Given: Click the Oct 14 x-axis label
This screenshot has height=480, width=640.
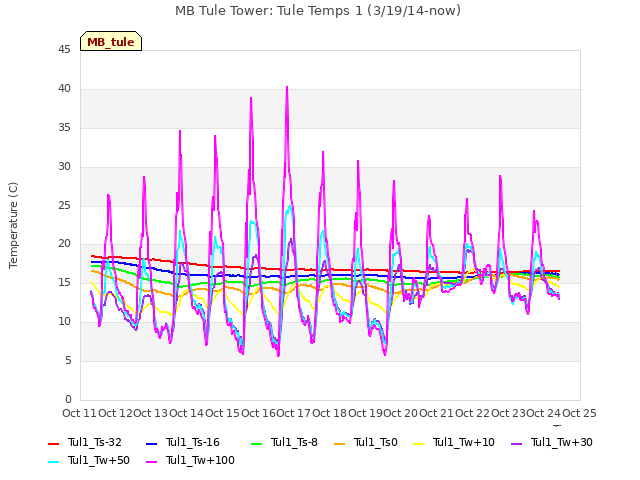Looking at the screenshot, I should coord(186,413).
